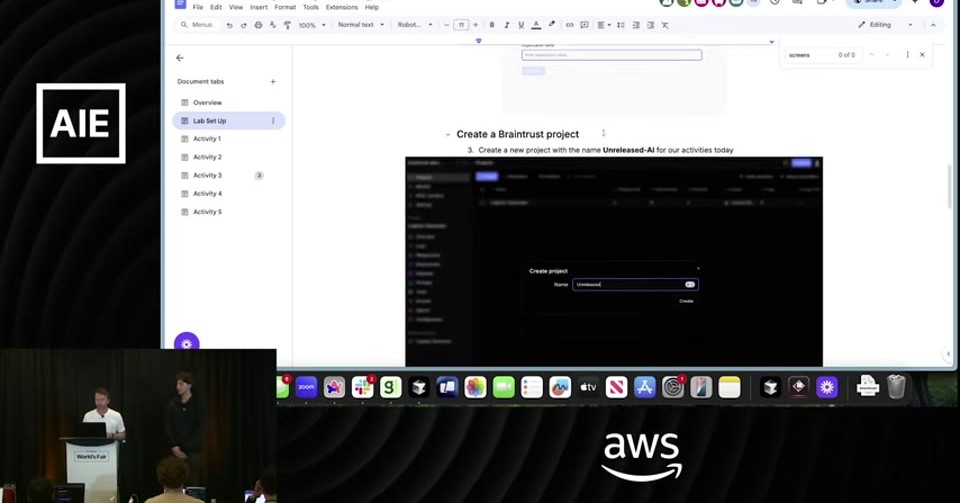Click the Clear formatting icon
960x503 pixels.
[665, 25]
